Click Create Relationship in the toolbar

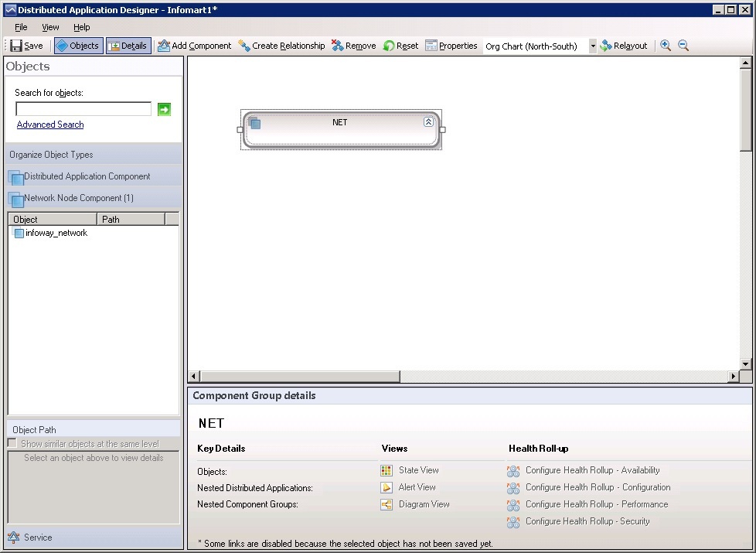click(x=281, y=46)
